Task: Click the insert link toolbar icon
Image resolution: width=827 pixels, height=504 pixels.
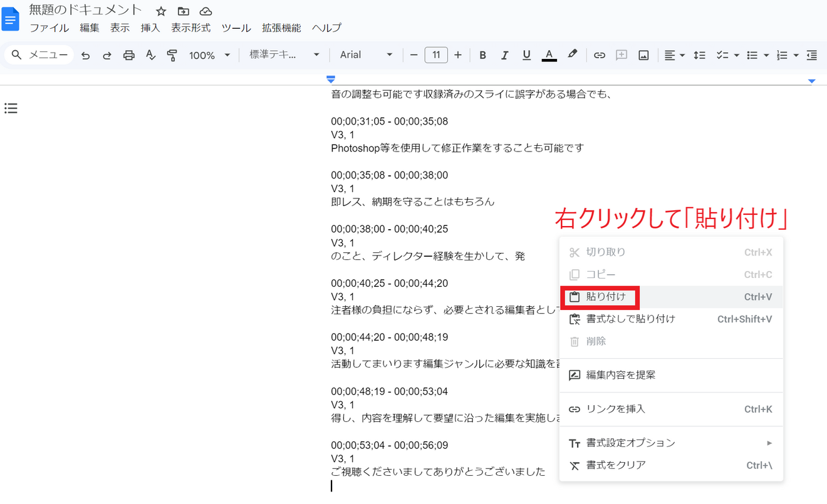Action: coord(600,55)
